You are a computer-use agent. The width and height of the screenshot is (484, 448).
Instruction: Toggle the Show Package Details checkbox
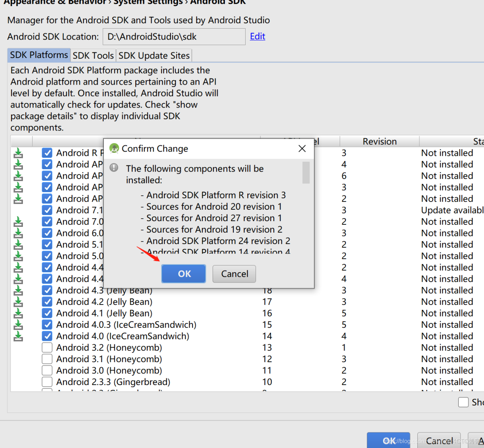(463, 402)
